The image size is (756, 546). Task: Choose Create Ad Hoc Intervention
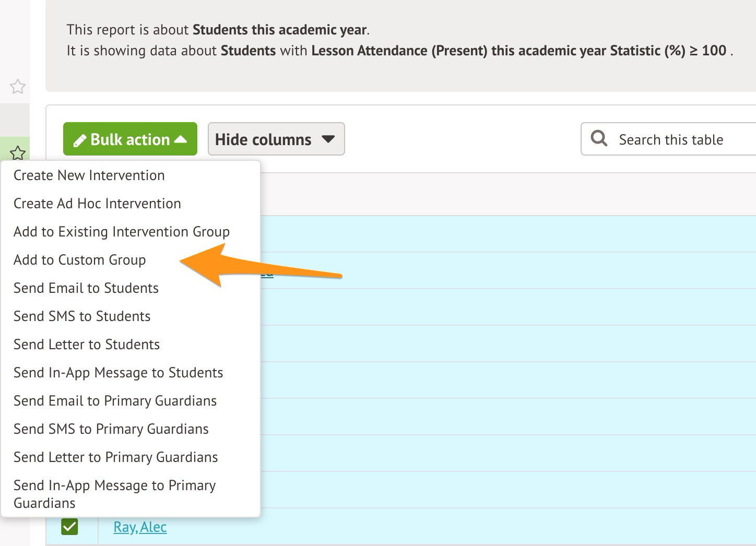click(x=97, y=204)
